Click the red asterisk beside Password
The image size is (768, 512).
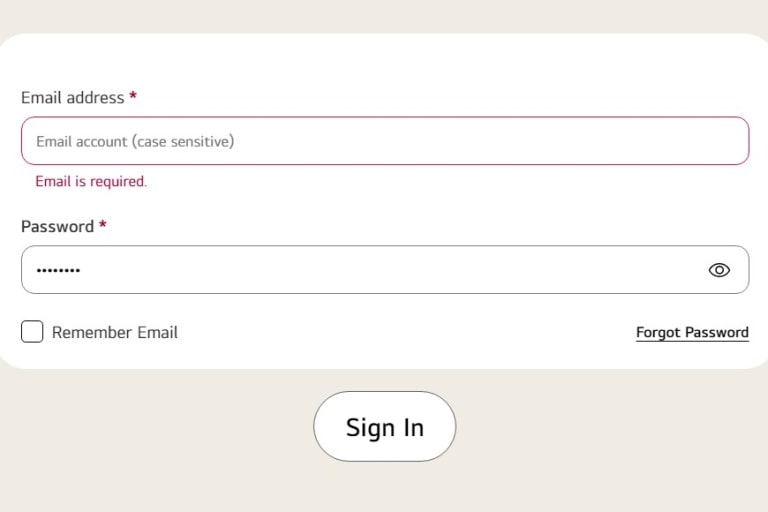[x=103, y=226]
